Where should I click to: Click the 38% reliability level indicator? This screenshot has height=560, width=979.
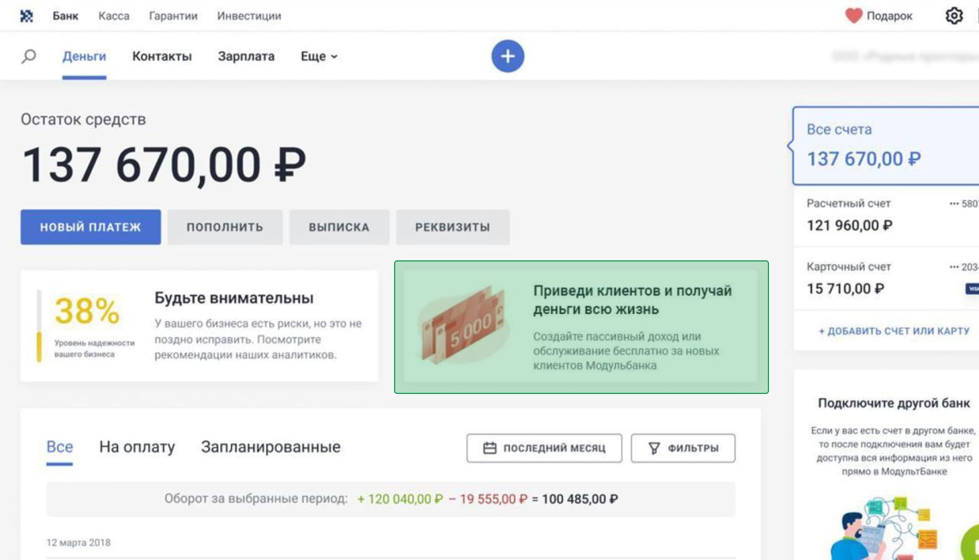(87, 311)
